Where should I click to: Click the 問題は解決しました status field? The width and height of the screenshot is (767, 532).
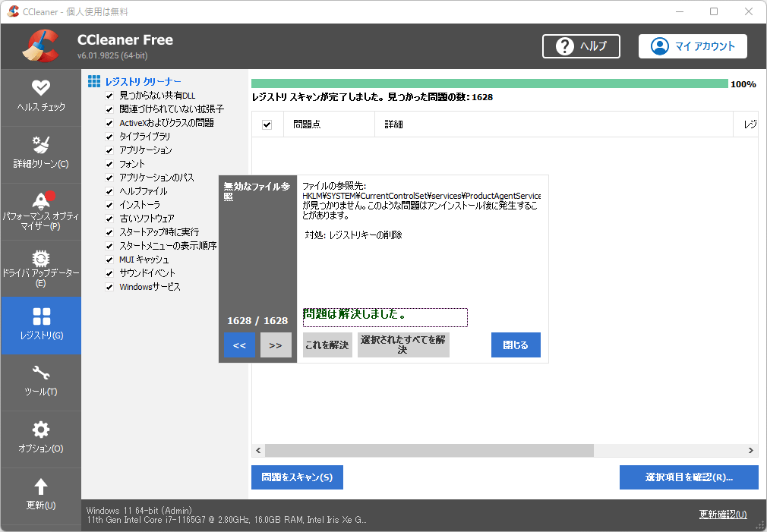pyautogui.click(x=385, y=317)
